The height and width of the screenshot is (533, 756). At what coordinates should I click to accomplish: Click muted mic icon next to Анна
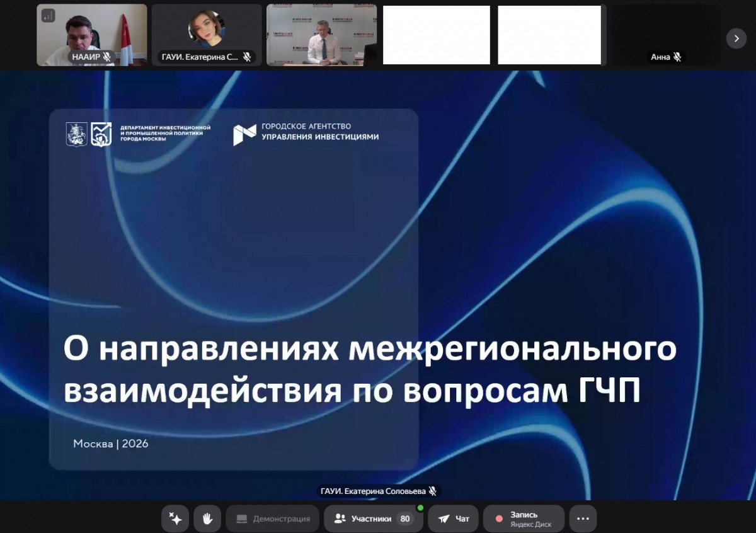677,57
